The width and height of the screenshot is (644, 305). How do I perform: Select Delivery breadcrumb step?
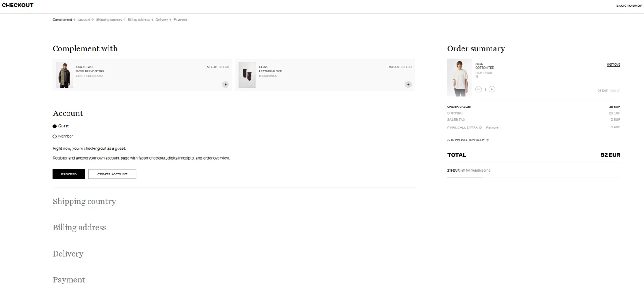pyautogui.click(x=162, y=20)
